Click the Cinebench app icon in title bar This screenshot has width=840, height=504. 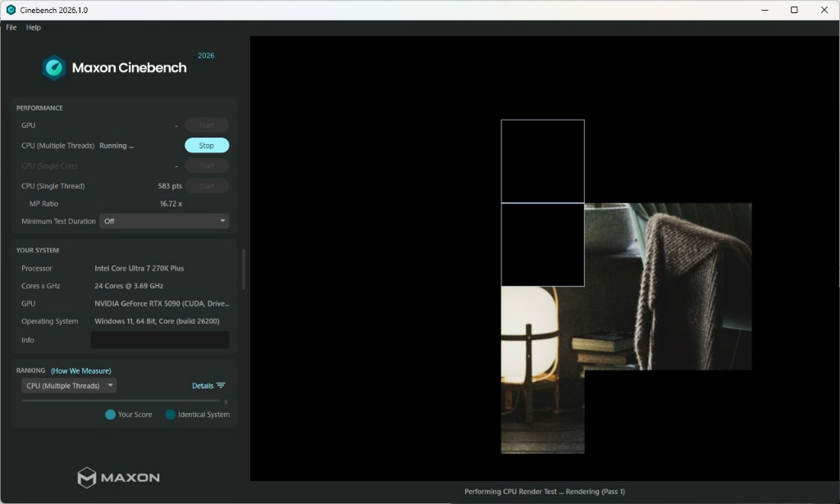[11, 10]
